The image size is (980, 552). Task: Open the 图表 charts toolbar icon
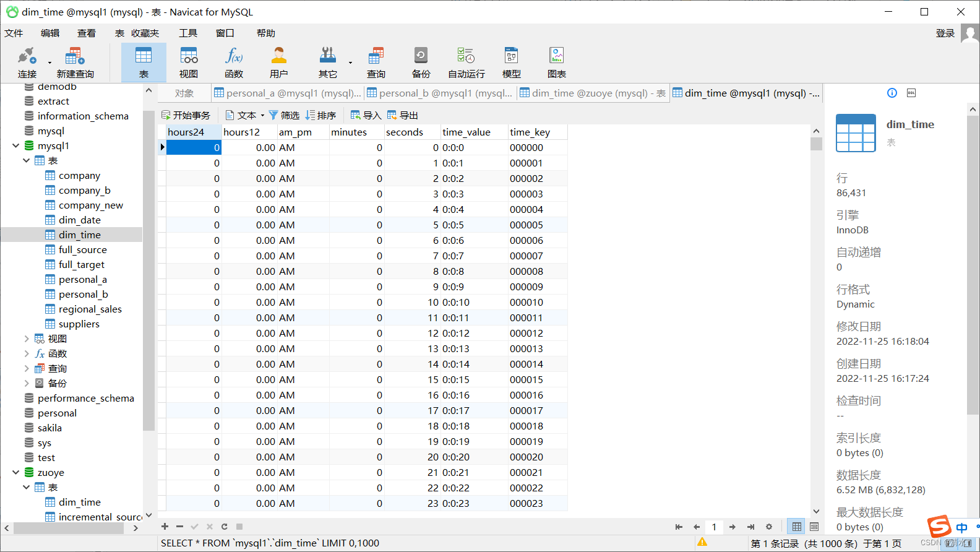click(x=557, y=63)
